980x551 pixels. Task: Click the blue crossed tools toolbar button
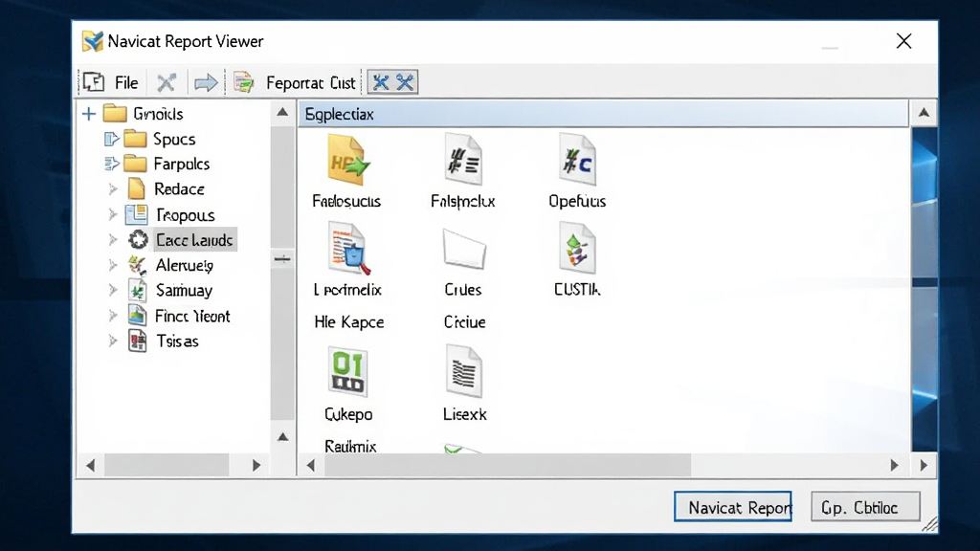[392, 82]
